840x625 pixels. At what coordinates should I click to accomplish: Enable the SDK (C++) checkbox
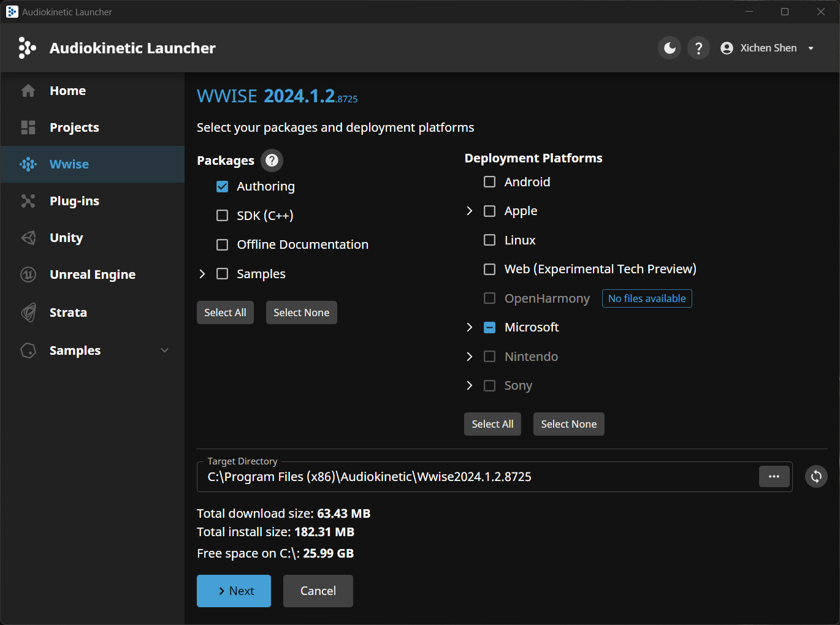(223, 216)
